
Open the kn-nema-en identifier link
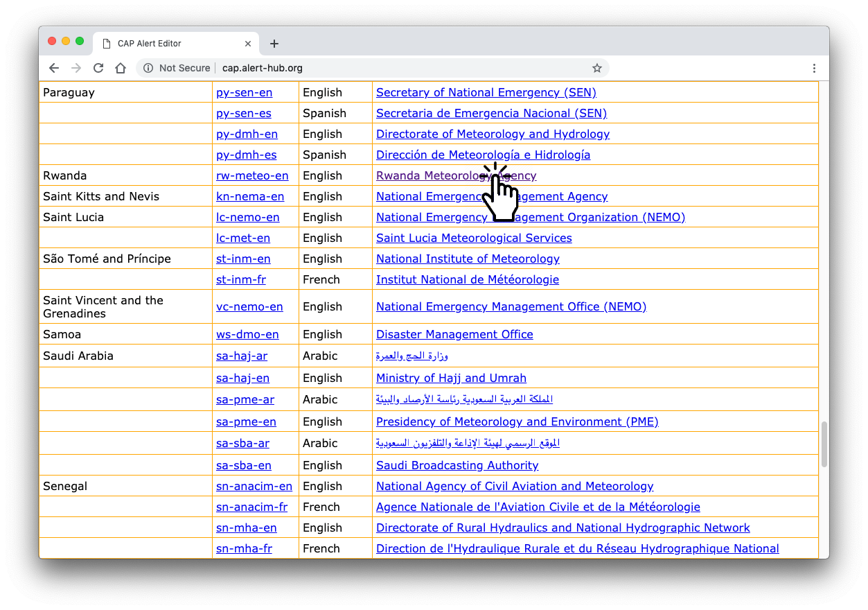pos(250,196)
